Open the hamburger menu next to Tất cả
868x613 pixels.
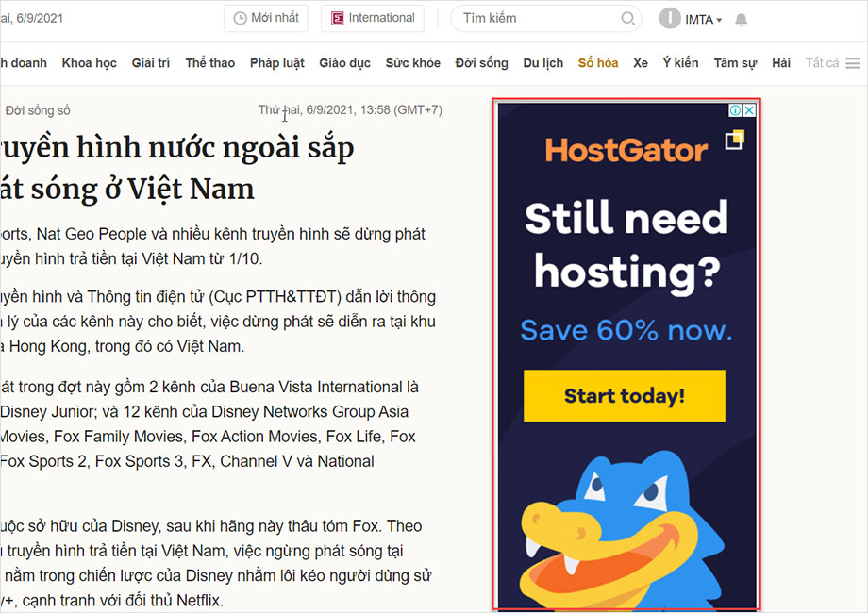[853, 62]
